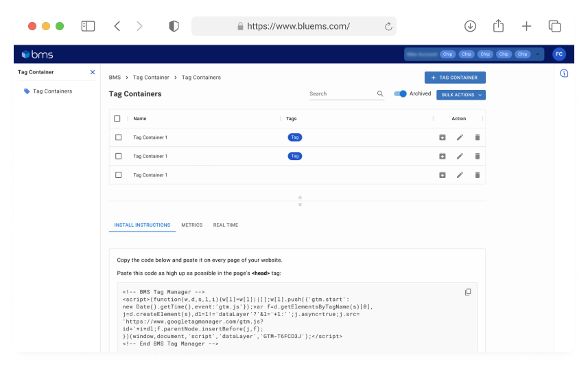Archive the second Tag Container 1 row
Screen dimensions: 588x371
[x=443, y=156]
